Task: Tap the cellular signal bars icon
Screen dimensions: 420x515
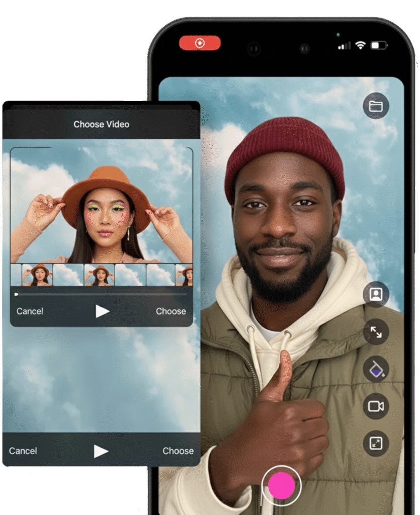Action: (x=345, y=46)
